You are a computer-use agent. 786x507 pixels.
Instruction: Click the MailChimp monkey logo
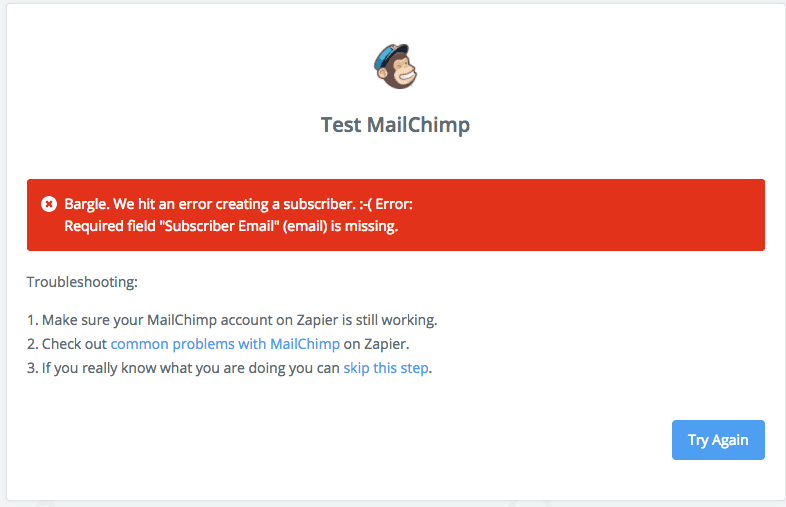tap(396, 66)
